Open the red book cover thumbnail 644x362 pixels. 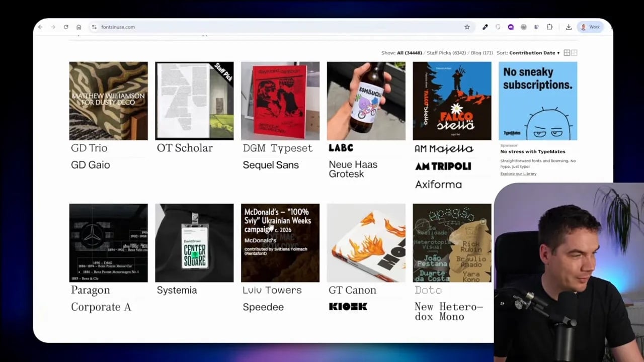click(280, 101)
